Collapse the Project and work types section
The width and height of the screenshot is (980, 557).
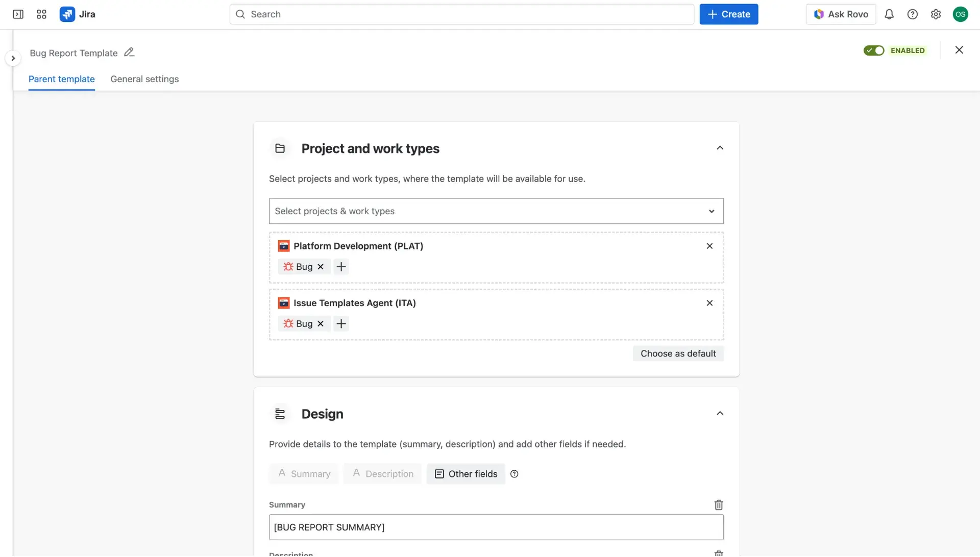pyautogui.click(x=720, y=147)
